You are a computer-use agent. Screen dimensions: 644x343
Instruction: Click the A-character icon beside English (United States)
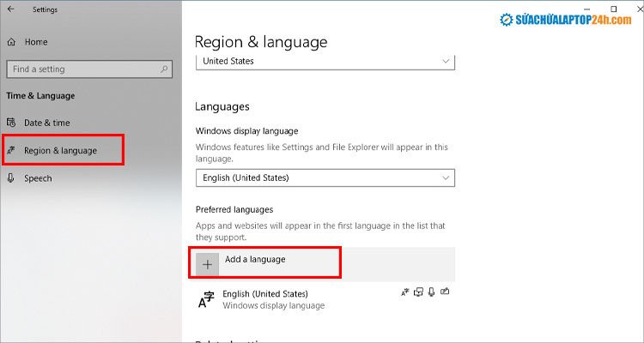point(207,298)
